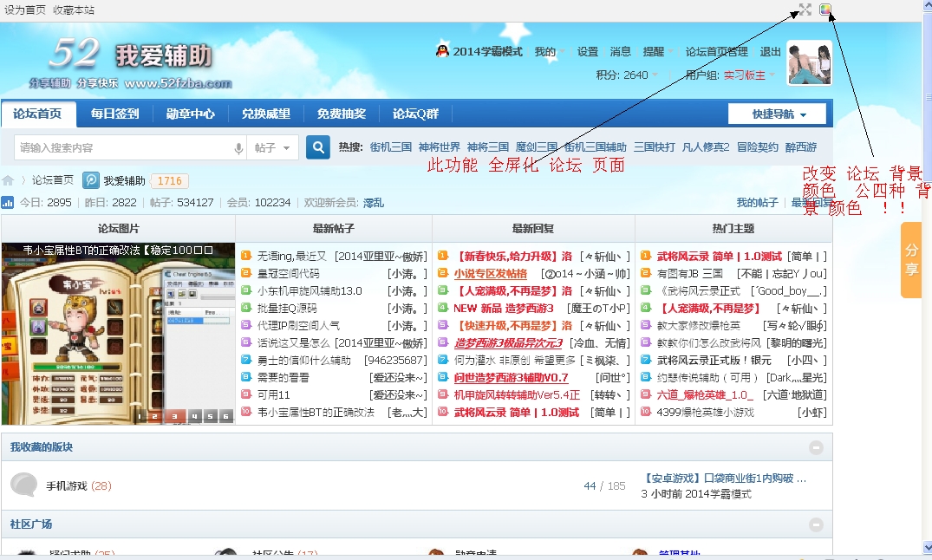Select slide 3 in image carousel

[x=173, y=416]
